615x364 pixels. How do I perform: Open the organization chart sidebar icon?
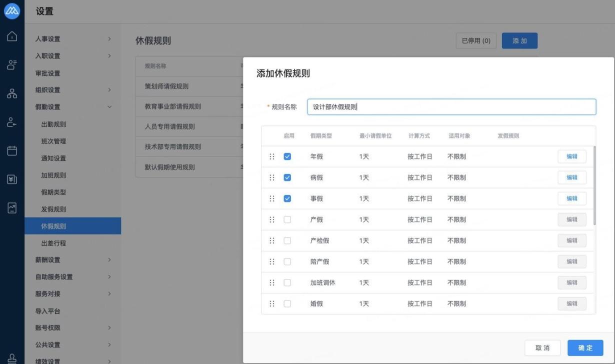(11, 93)
